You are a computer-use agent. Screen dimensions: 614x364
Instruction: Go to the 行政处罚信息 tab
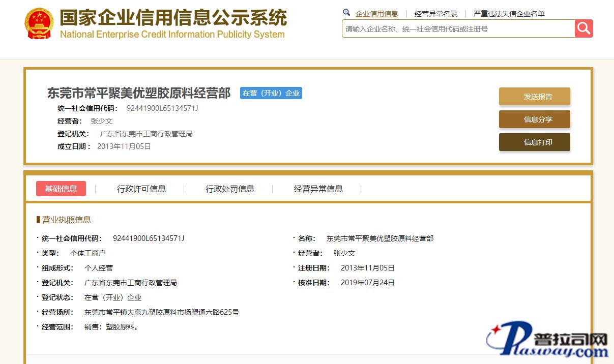click(230, 189)
